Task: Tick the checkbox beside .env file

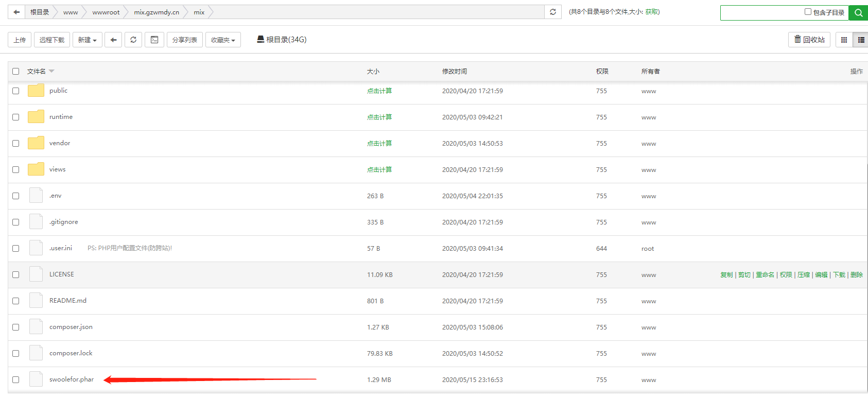Action: [16, 196]
